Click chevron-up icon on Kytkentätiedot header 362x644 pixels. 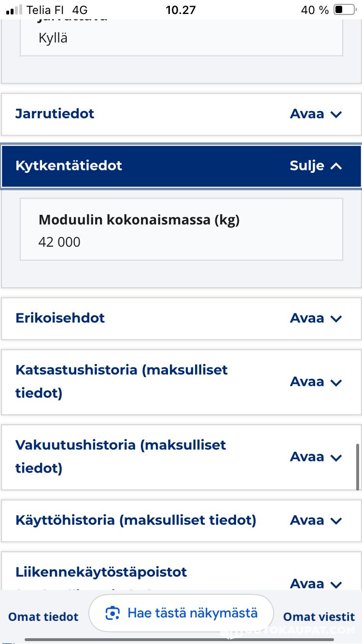[336, 166]
